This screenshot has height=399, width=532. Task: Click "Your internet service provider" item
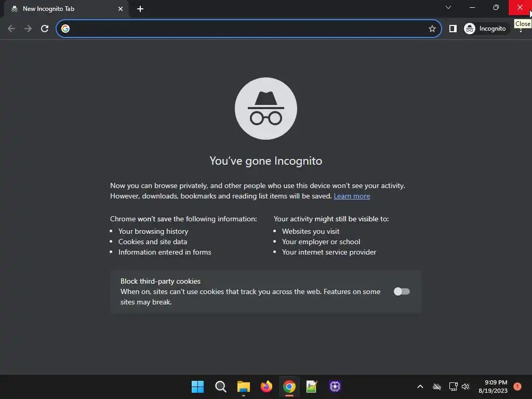[329, 252]
